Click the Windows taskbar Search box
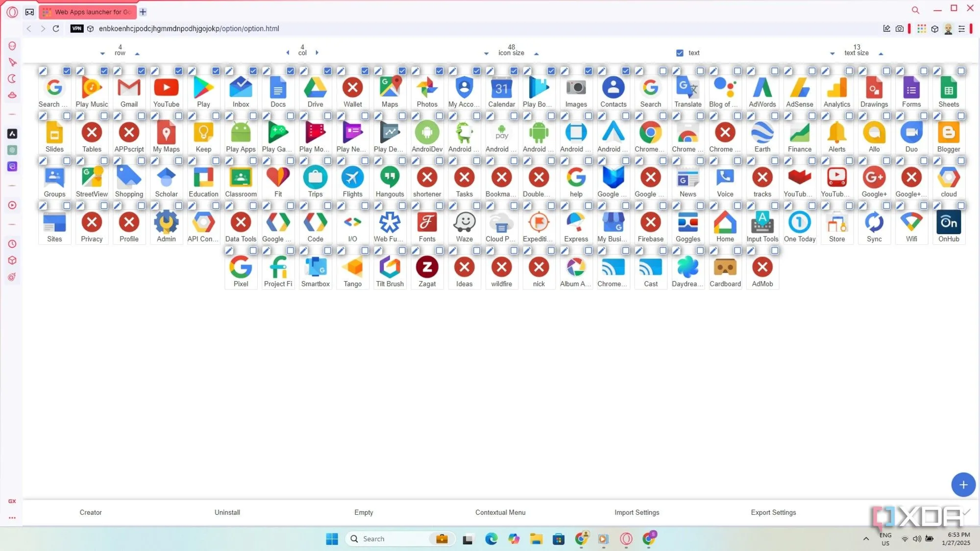This screenshot has height=551, width=980. 400,539
